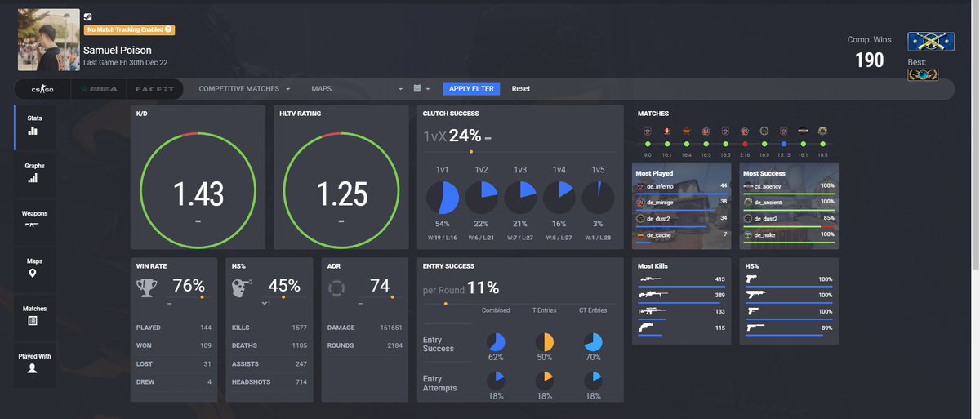
Task: Click the blue draw dot in Matches
Action: pyautogui.click(x=783, y=144)
